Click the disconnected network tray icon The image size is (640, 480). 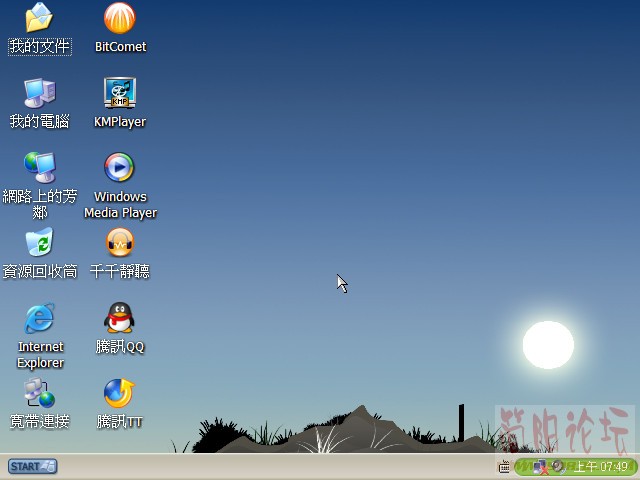(540, 467)
